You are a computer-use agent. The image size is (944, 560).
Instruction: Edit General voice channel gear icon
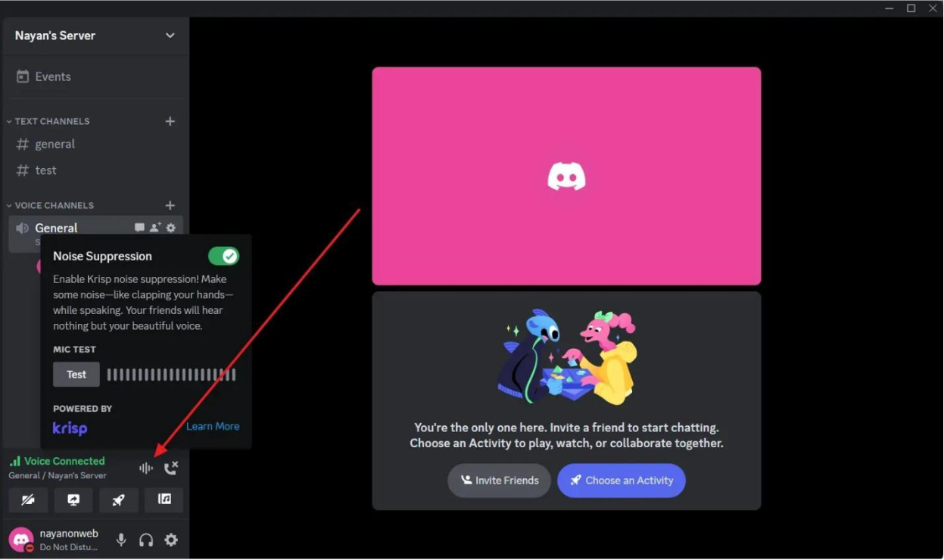click(171, 228)
